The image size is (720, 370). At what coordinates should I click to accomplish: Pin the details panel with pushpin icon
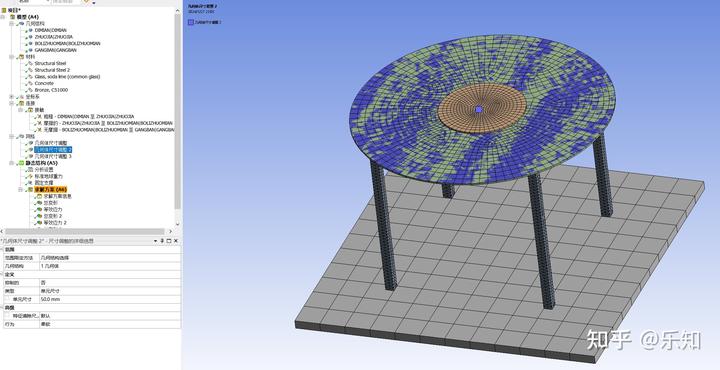(x=163, y=241)
